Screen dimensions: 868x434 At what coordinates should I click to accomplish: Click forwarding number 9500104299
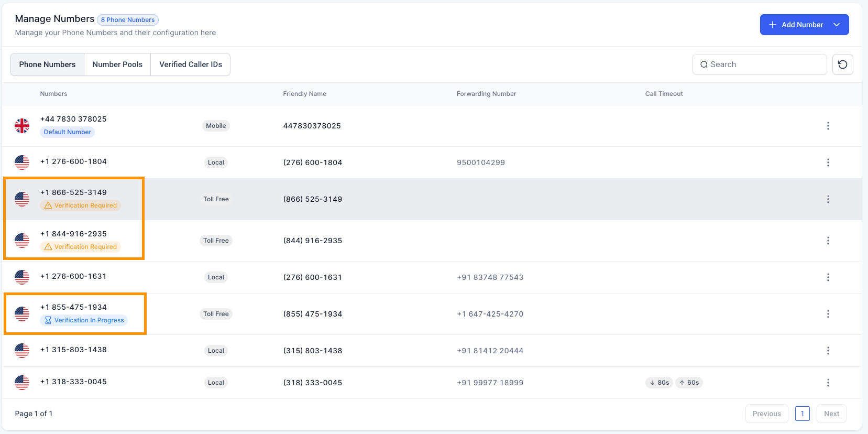480,162
